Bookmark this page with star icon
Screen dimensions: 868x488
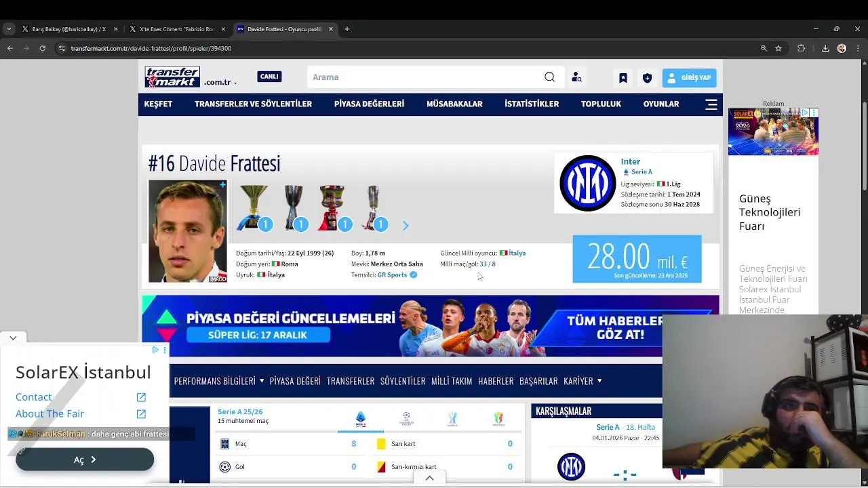(x=778, y=48)
